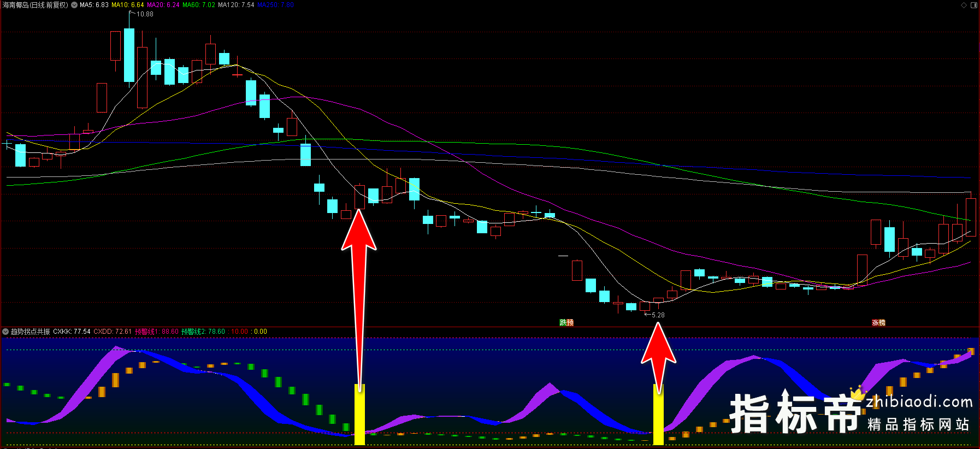Click the 5.28 low price label
The width and height of the screenshot is (980, 449).
click(x=658, y=315)
